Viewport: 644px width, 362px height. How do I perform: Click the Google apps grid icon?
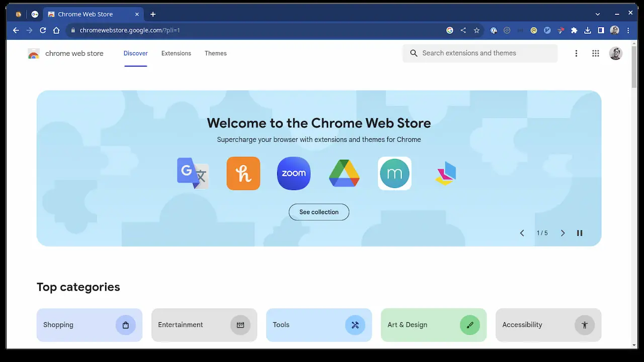pyautogui.click(x=596, y=53)
